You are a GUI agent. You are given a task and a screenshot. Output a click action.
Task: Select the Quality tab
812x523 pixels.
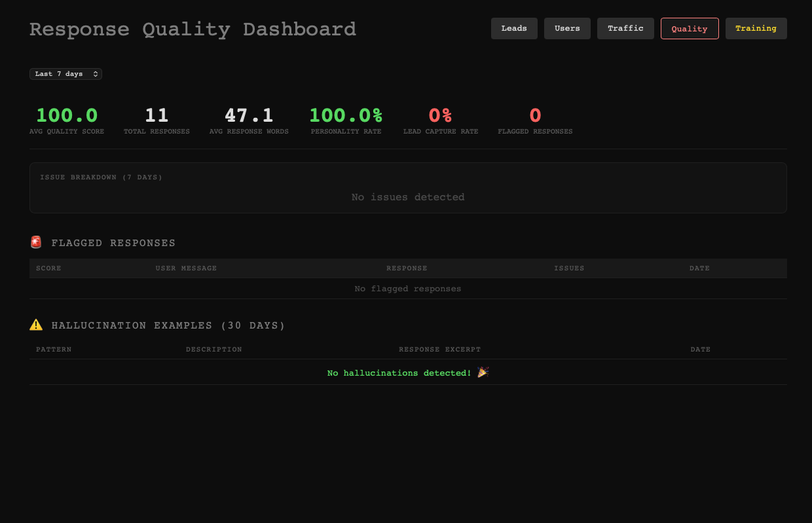690,28
